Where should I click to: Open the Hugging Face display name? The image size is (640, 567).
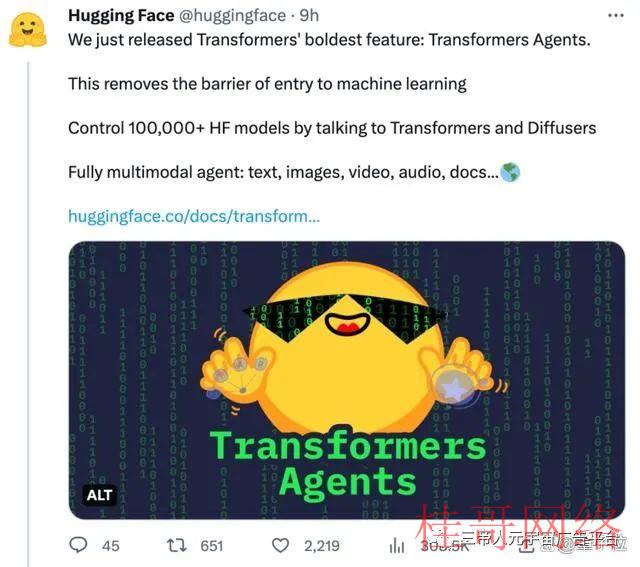pos(121,16)
